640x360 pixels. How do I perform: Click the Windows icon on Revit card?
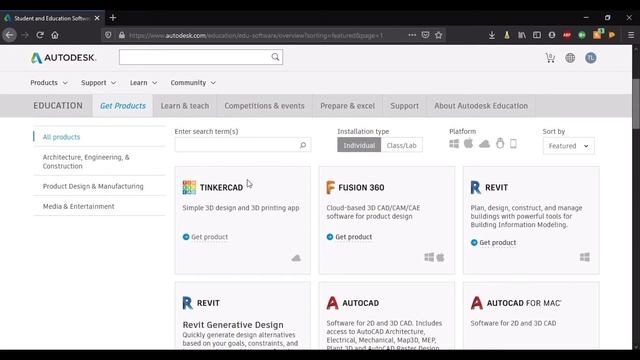585,257
